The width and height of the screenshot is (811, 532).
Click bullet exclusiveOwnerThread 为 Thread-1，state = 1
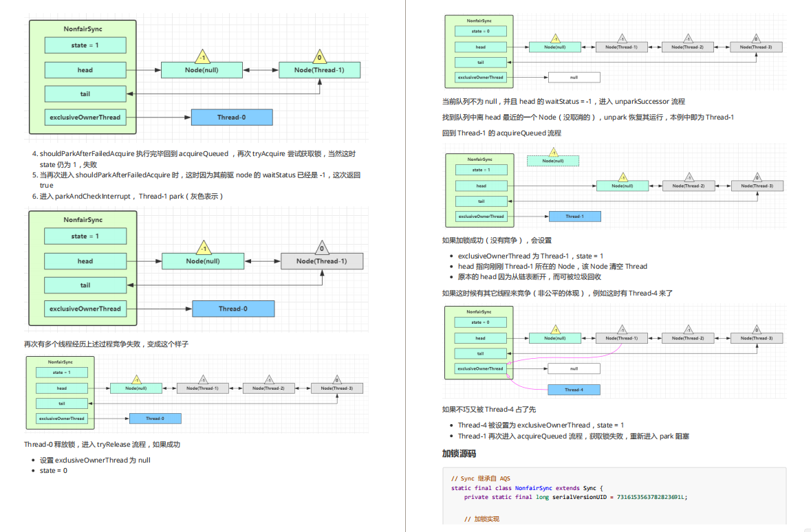530,256
